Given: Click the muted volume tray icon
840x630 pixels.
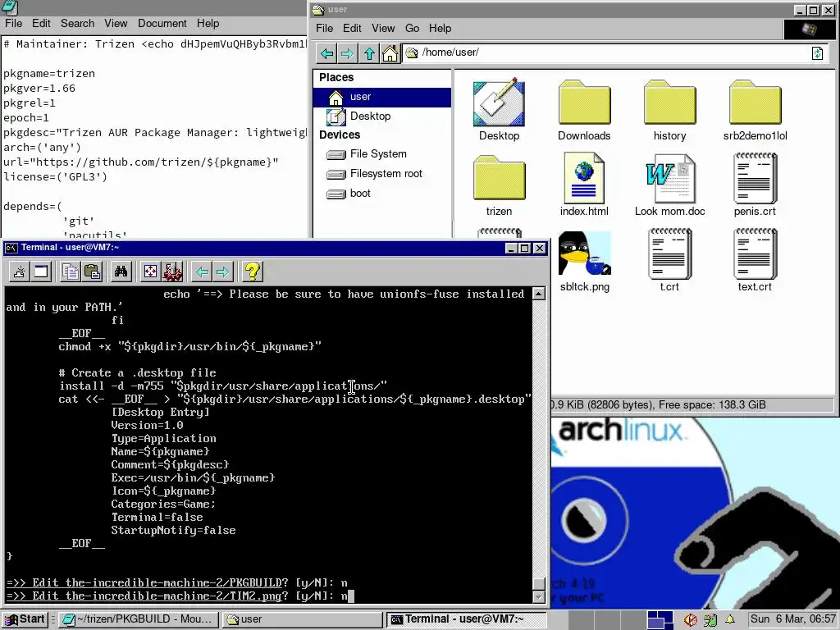Looking at the screenshot, I should 691,620.
